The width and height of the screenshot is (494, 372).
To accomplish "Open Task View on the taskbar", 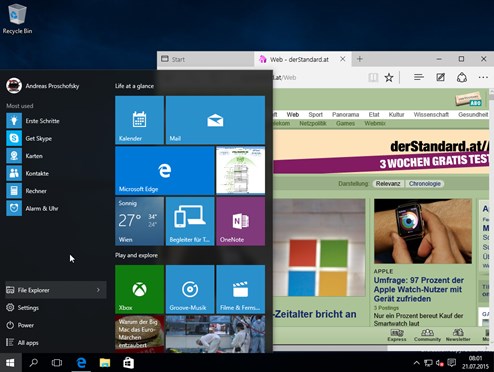I will tap(57, 363).
